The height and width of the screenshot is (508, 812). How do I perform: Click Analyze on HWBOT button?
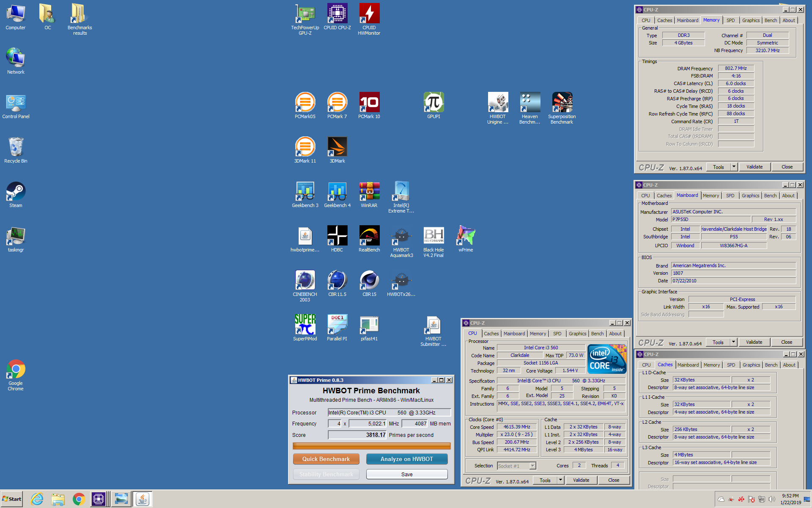pos(407,459)
